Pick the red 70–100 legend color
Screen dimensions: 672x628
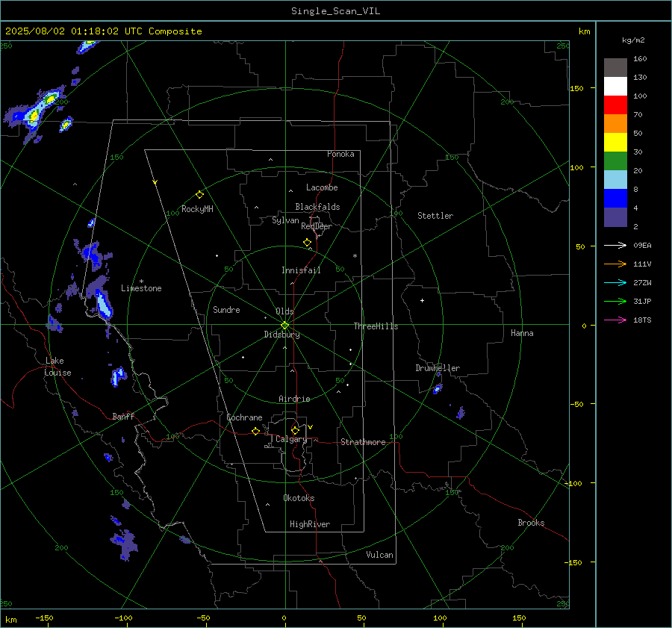[615, 105]
